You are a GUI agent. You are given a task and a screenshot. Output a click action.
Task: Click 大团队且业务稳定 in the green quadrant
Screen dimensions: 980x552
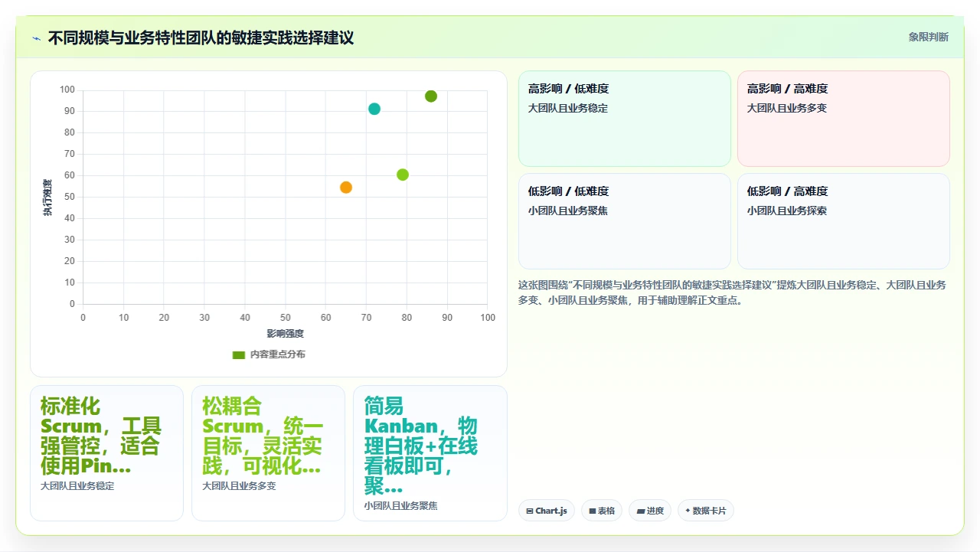(568, 108)
